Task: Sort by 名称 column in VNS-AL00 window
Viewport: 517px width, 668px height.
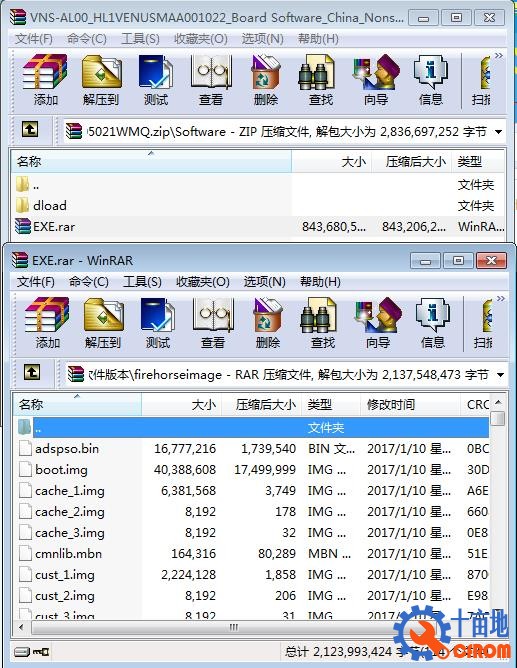Action: pos(151,161)
